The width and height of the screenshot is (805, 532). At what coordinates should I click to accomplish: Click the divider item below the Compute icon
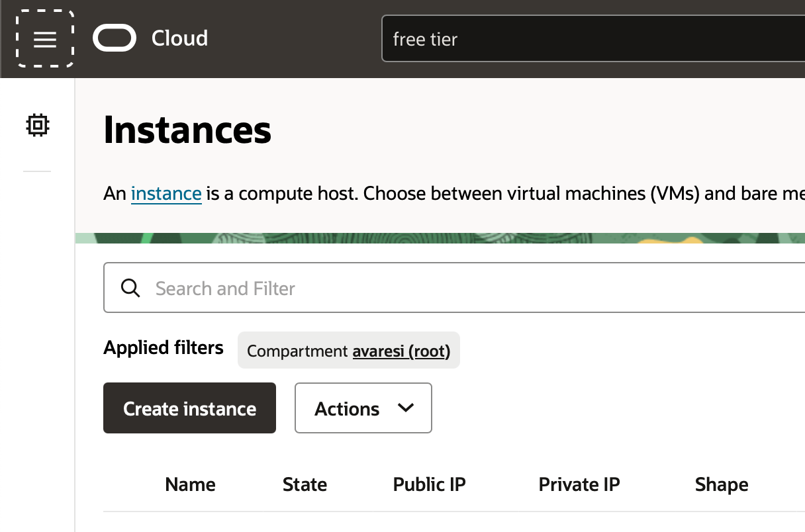[37, 171]
